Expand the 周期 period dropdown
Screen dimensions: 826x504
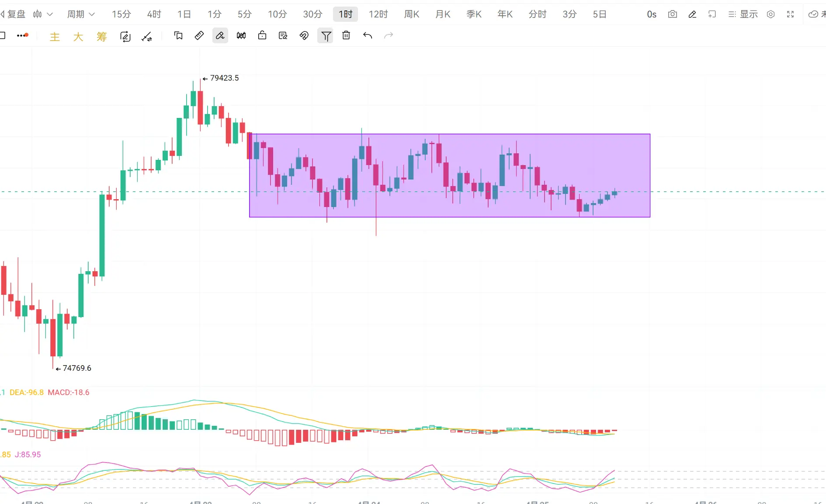pos(81,14)
